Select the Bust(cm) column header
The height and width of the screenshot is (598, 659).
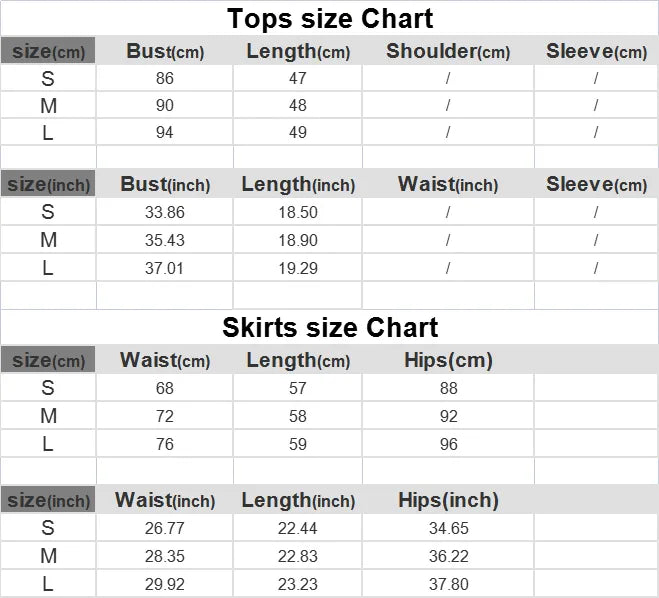coord(165,52)
